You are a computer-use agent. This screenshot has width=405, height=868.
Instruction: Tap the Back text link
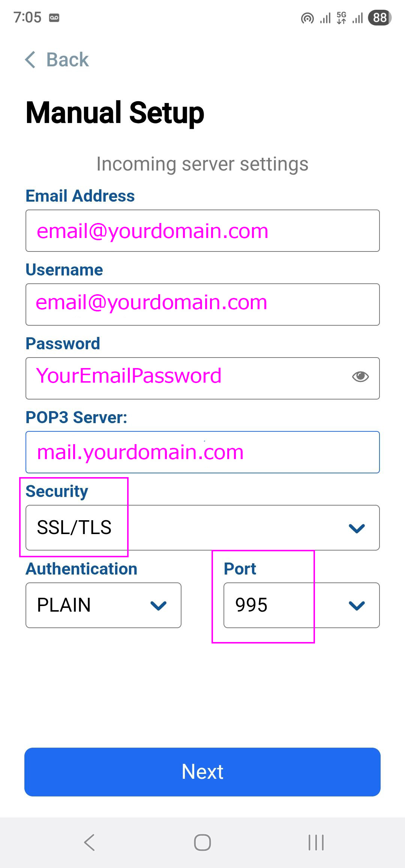[x=67, y=60]
